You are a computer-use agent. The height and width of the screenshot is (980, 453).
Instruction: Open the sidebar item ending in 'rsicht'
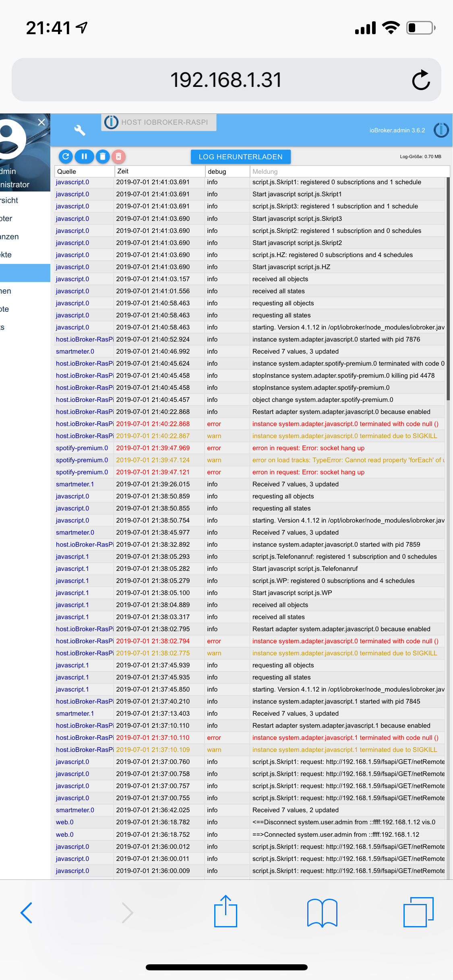[25, 200]
